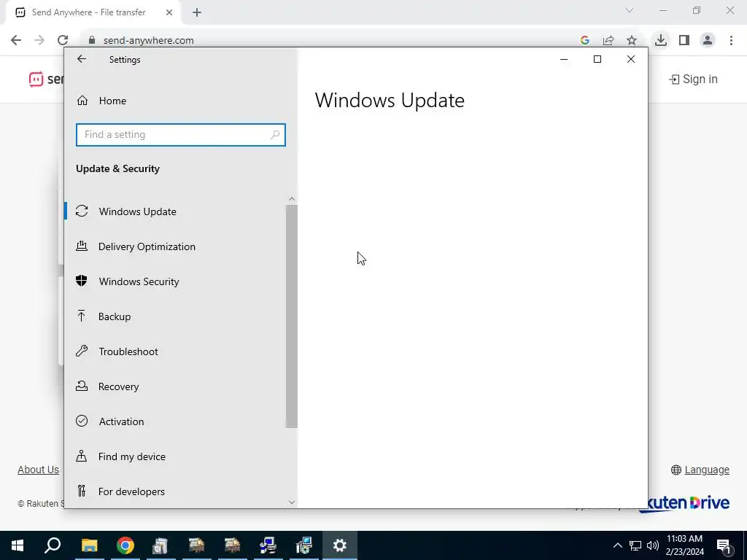Toggle Chrome side panel icon
This screenshot has width=747, height=560.
tap(684, 40)
